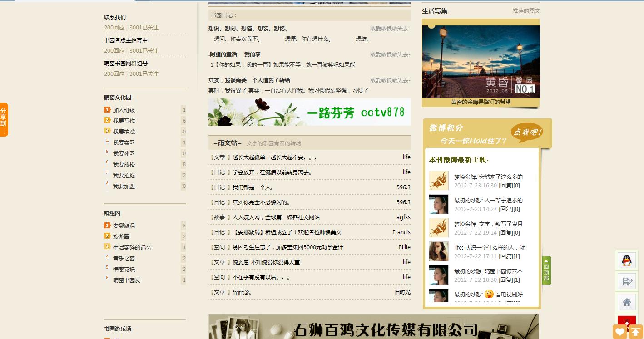Viewport: 644px width, 339px height.
Task: Select 加入班级 in 晴窗文化园
Action: (124, 110)
